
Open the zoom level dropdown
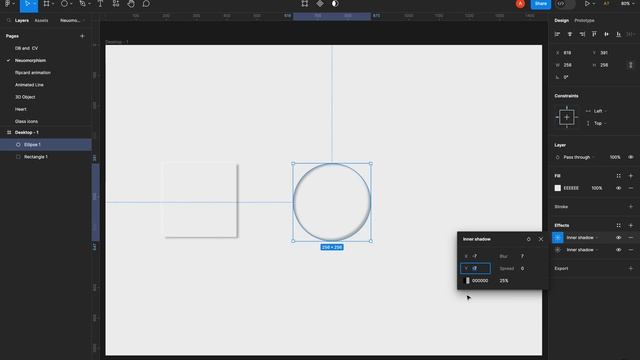pos(627,4)
